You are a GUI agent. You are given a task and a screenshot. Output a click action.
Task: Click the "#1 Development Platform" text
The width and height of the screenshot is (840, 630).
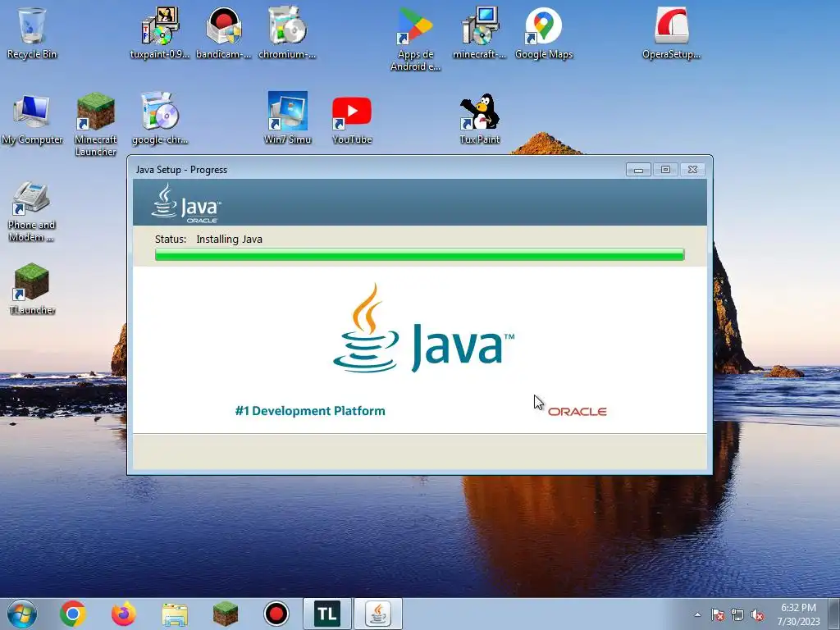click(x=310, y=411)
